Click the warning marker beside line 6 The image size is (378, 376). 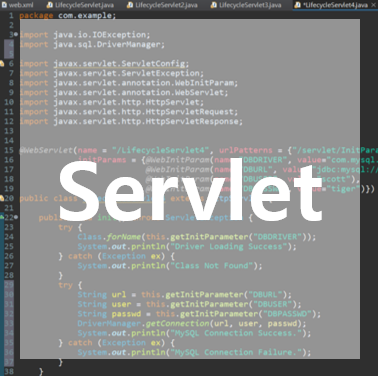(2, 63)
